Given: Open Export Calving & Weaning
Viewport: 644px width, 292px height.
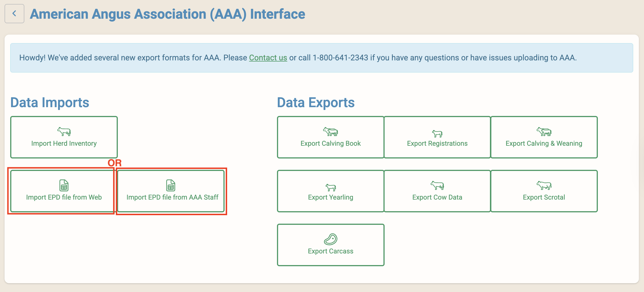Looking at the screenshot, I should click(544, 137).
